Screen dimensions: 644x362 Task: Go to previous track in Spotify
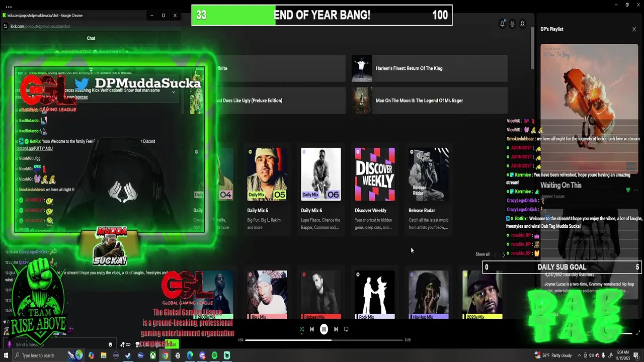tap(311, 329)
